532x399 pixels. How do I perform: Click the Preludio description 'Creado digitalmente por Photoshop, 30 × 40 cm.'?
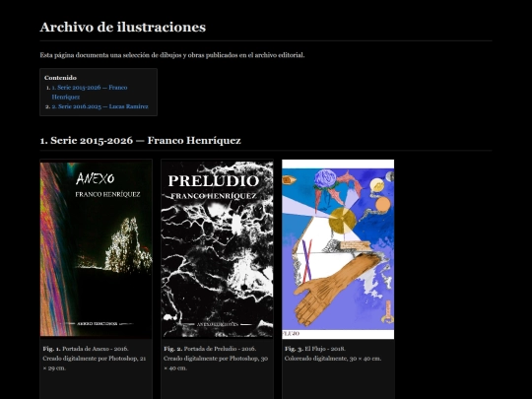coord(216,363)
